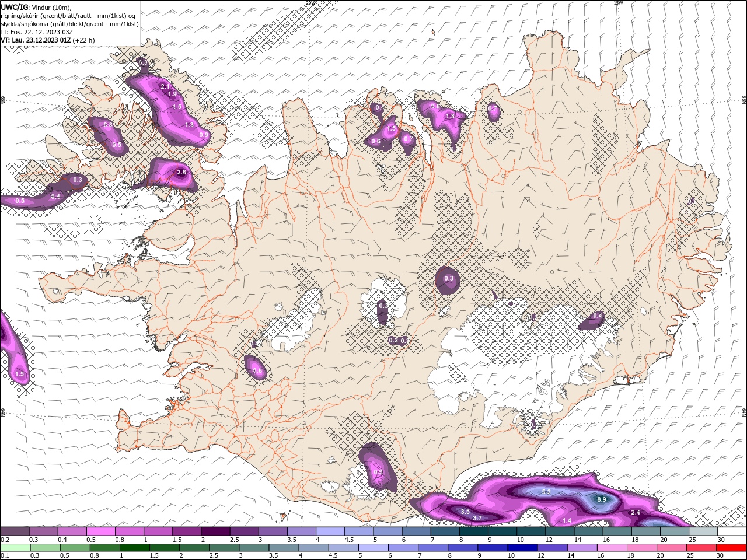Click the 8.9 precipitation value offshore south
The width and height of the screenshot is (747, 560).
point(602,500)
